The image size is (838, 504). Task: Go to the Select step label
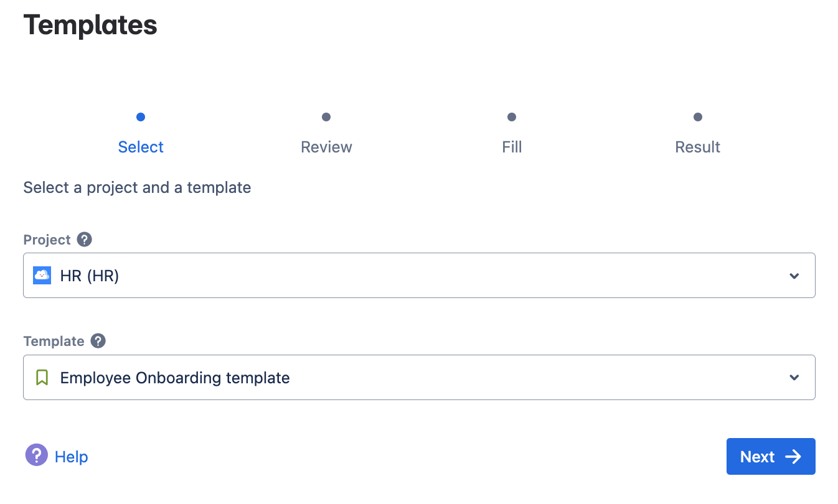(x=141, y=147)
